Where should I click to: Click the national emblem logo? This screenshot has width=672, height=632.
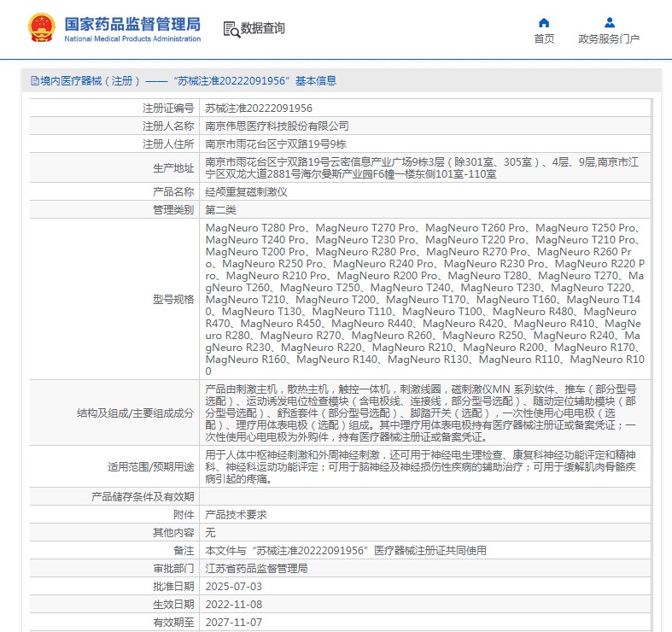[x=42, y=27]
